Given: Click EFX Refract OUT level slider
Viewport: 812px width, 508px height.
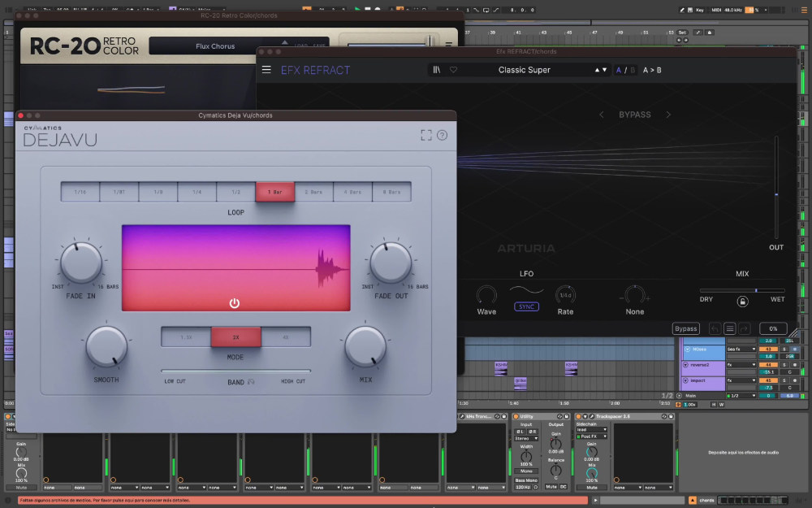Looking at the screenshot, I should coord(775,187).
